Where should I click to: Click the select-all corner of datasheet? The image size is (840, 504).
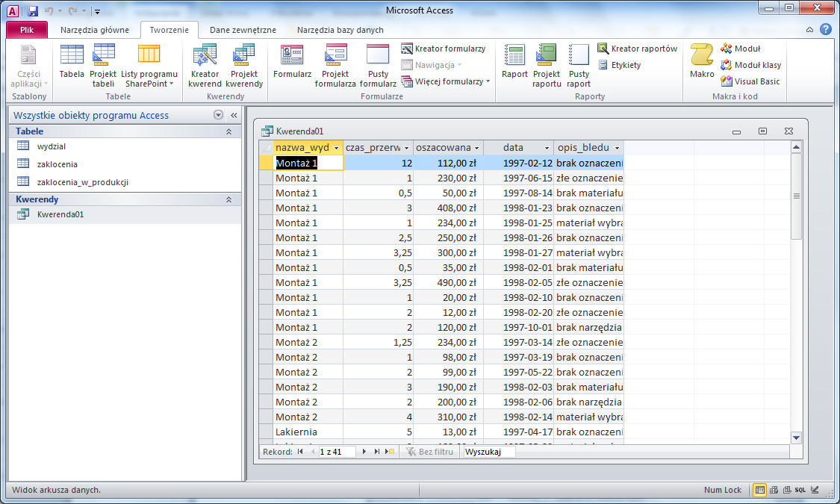(266, 147)
